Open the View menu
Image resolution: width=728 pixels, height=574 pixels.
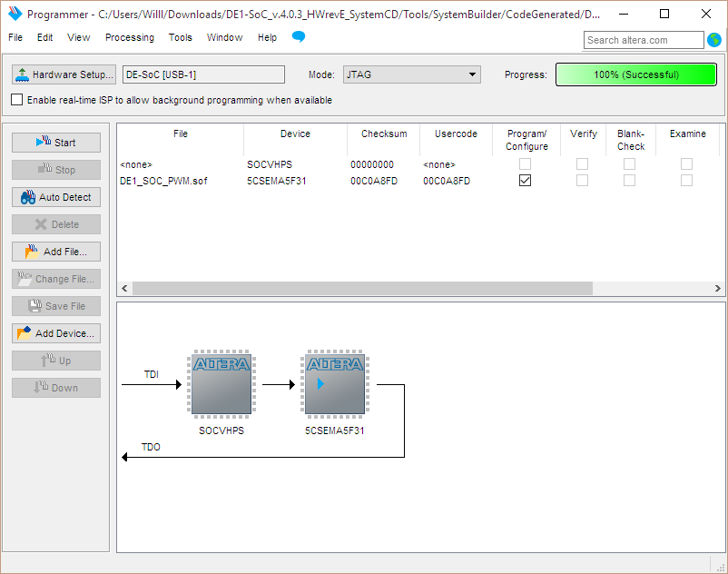[x=78, y=37]
